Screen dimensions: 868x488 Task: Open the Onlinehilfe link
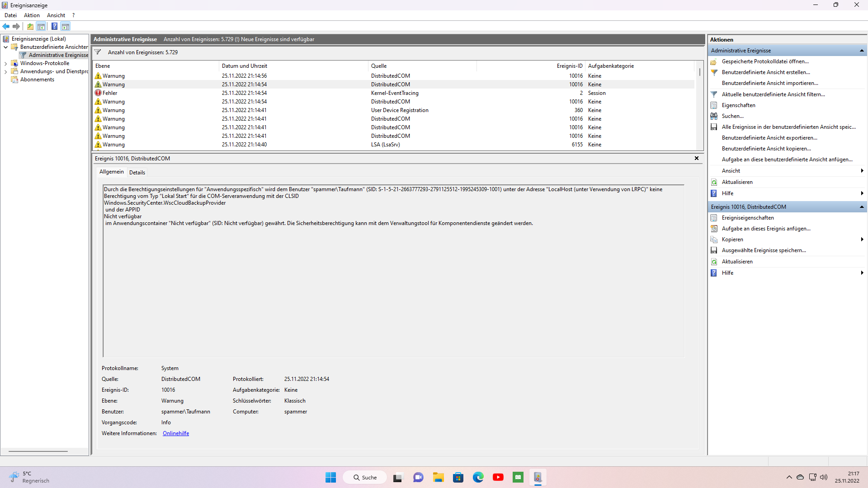tap(175, 433)
